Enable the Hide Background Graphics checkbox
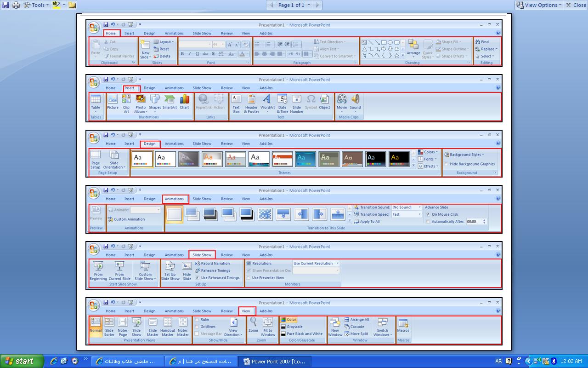Screen dimensions: 588x368 pyautogui.click(x=447, y=164)
